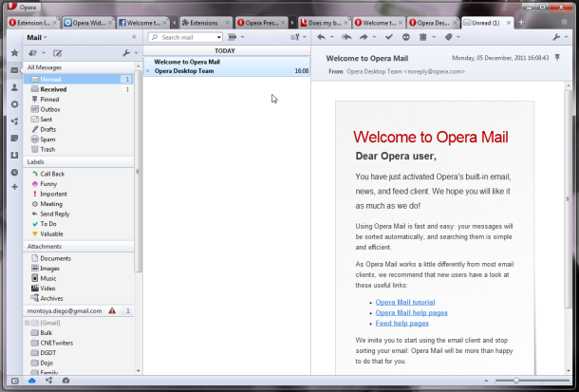
Task: Click the Forward arrow icon
Action: 364,37
